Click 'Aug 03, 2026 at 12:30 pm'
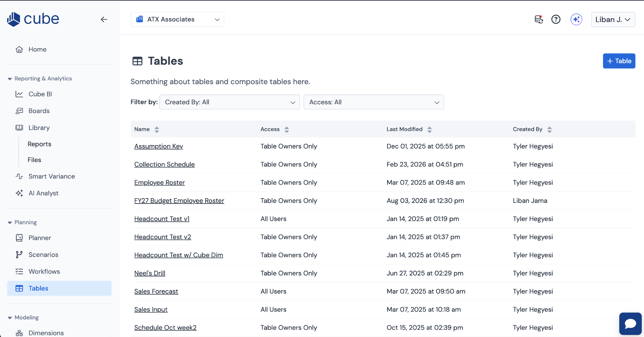The height and width of the screenshot is (337, 644). click(425, 201)
